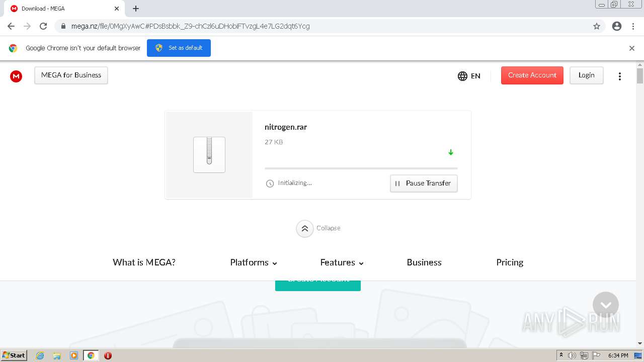644x362 pixels.
Task: Click the teal partially hidden Create Account button
Action: (x=318, y=286)
